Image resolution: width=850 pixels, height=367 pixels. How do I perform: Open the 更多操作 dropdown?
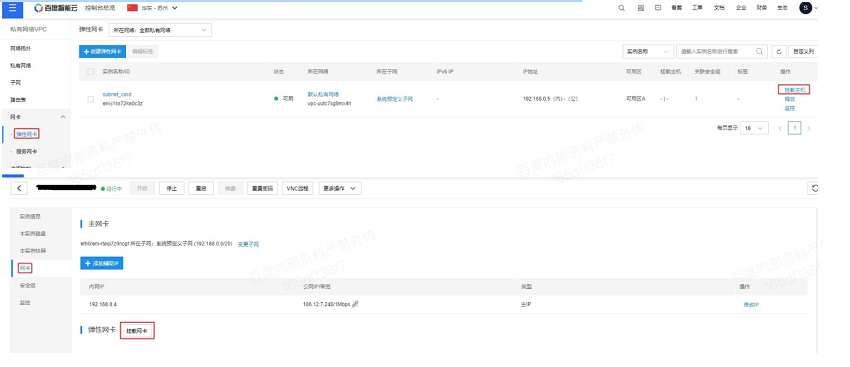340,188
